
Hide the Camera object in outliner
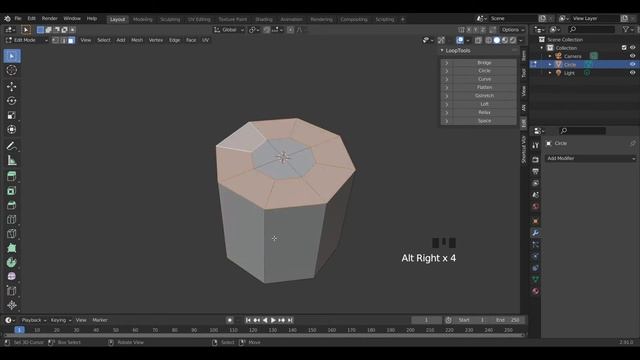(x=632, y=56)
